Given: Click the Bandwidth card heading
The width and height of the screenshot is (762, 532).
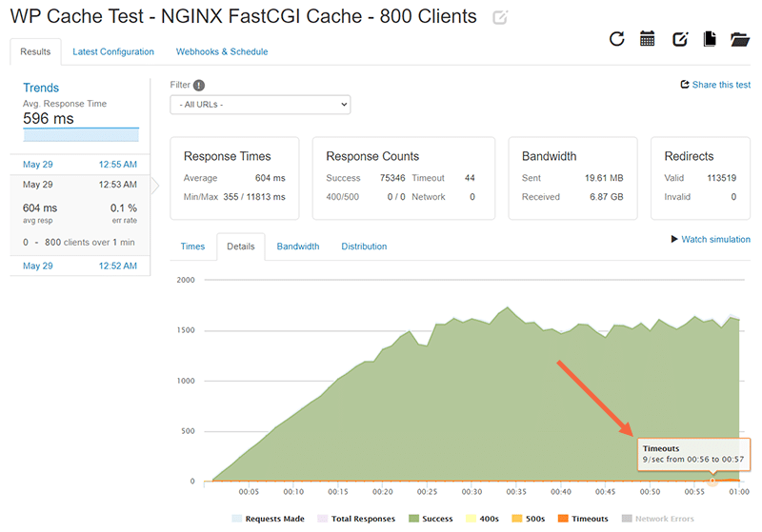Looking at the screenshot, I should [x=550, y=156].
